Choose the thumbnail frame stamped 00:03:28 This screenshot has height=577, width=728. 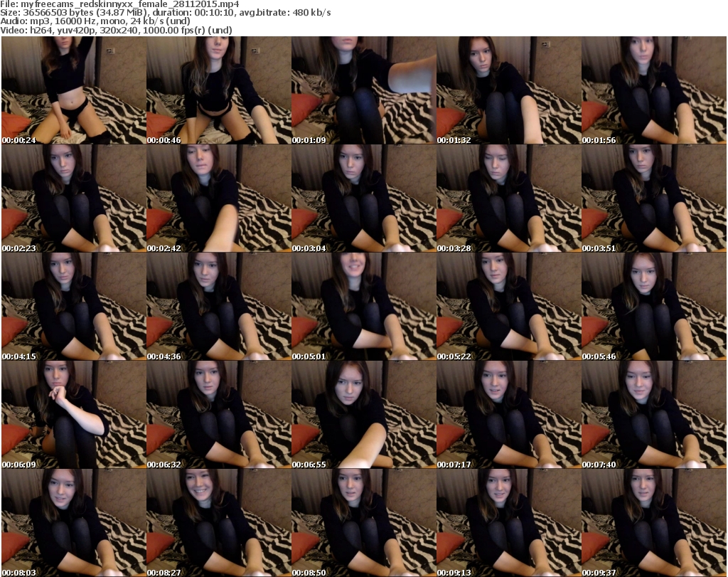click(509, 198)
